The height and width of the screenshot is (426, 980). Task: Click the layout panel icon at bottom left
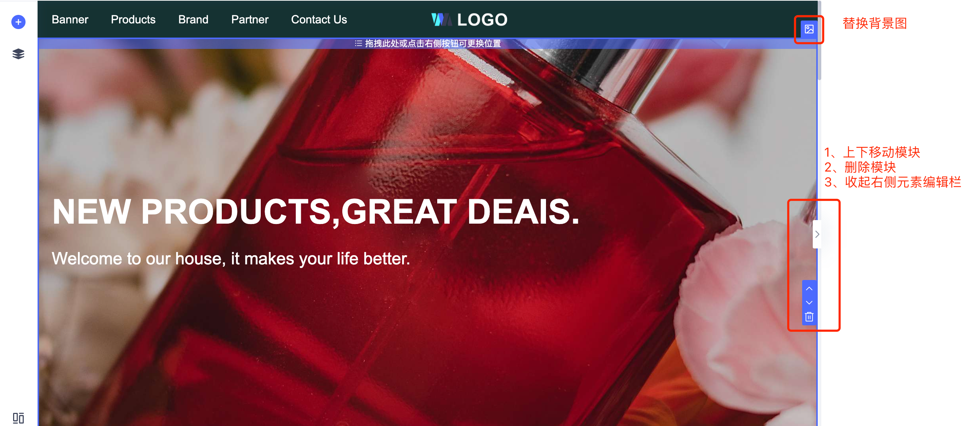(18, 418)
